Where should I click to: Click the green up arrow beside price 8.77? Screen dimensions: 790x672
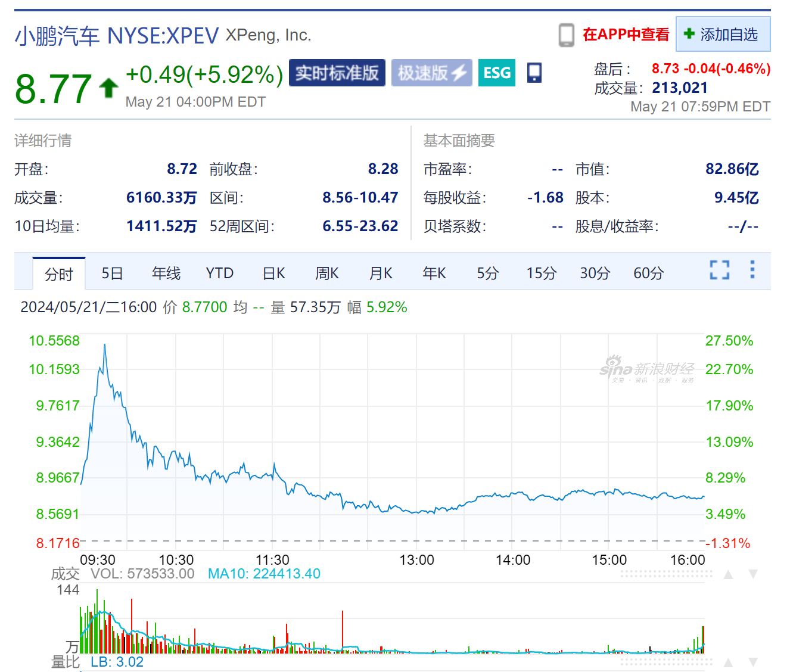(107, 86)
